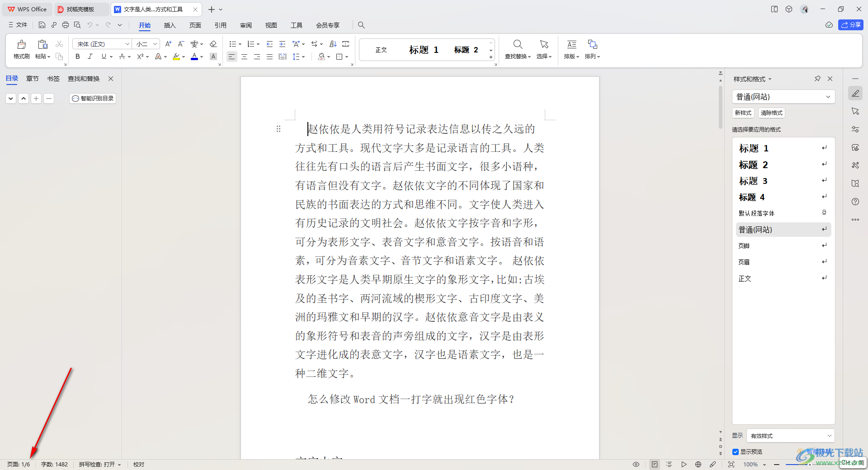Toggle the Show Preview checkbox
Viewport: 868px width, 470px height.
click(736, 452)
